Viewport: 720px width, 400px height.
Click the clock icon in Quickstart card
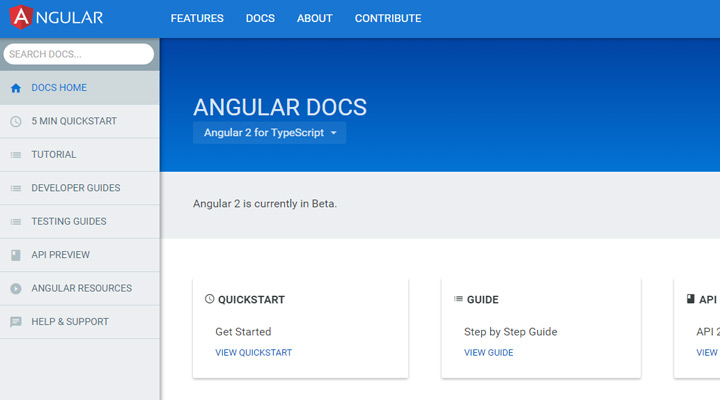(x=209, y=299)
